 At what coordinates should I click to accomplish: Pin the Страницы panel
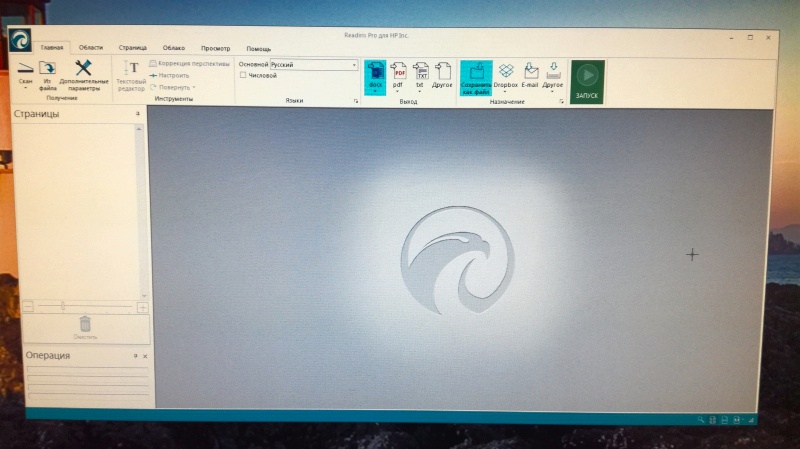pos(138,115)
